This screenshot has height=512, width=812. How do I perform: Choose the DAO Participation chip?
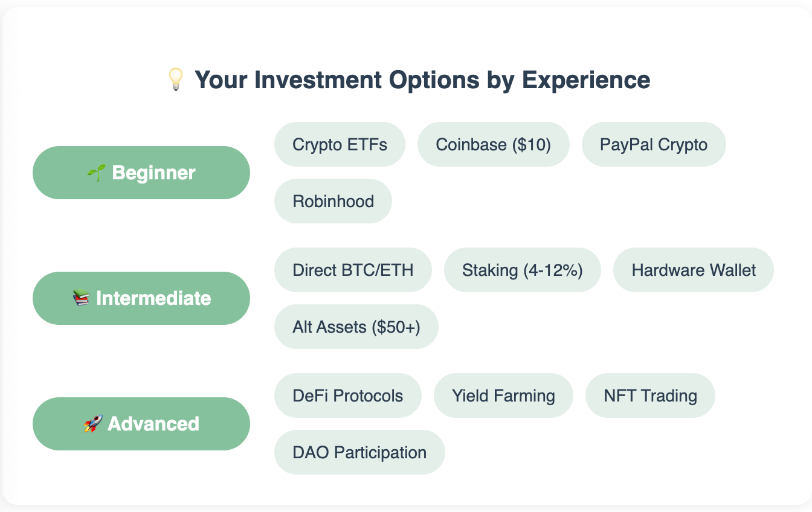[359, 452]
